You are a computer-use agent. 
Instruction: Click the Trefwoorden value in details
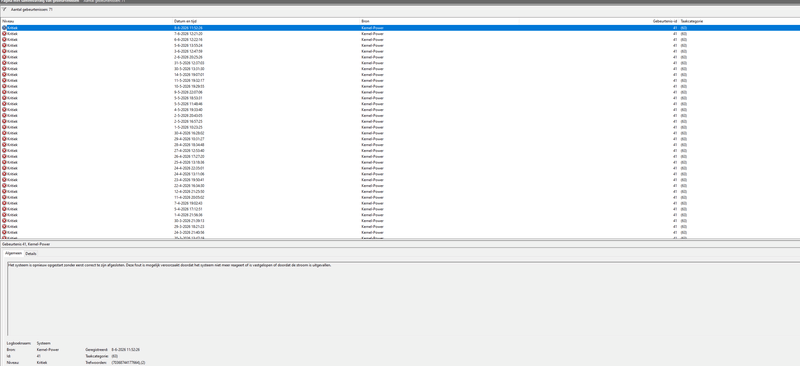click(x=128, y=362)
